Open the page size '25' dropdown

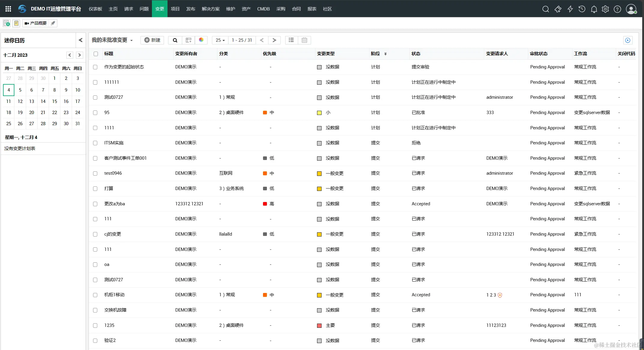[220, 40]
